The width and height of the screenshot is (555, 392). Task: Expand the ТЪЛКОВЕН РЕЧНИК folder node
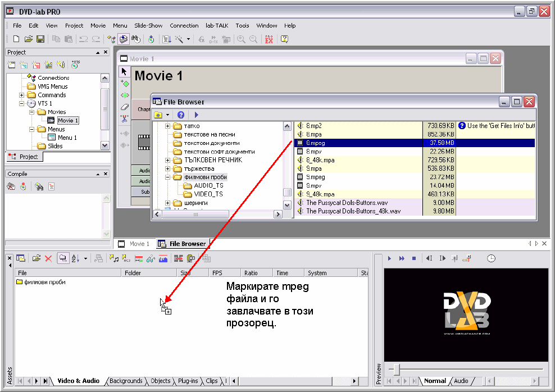168,160
